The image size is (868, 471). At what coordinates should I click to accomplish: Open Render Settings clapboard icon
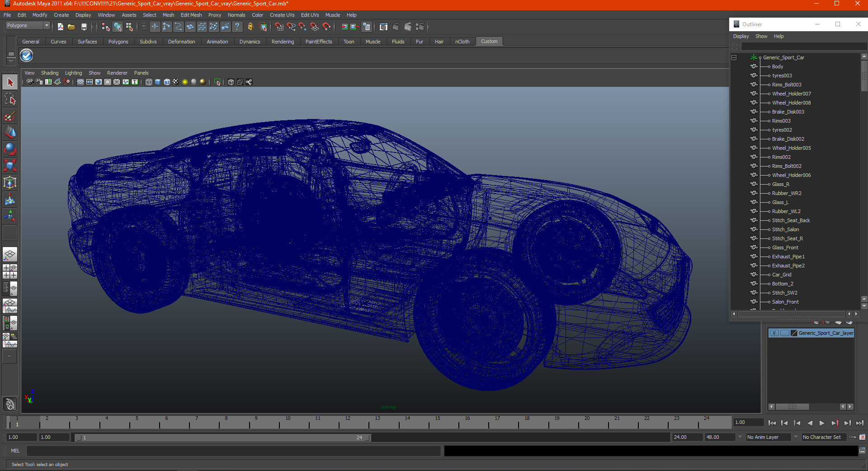pyautogui.click(x=420, y=27)
